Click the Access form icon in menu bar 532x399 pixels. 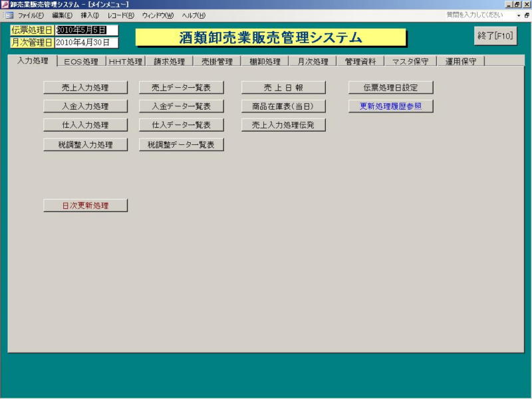pos(9,15)
